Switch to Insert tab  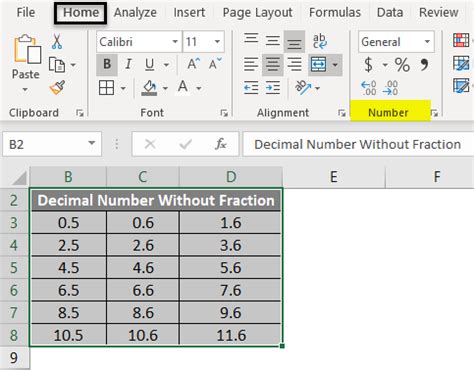189,13
